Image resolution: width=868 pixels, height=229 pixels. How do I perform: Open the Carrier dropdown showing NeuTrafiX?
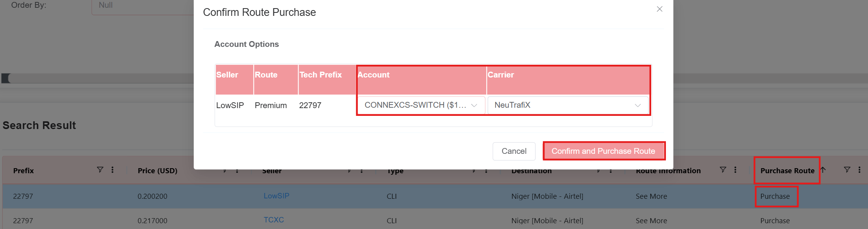567,105
